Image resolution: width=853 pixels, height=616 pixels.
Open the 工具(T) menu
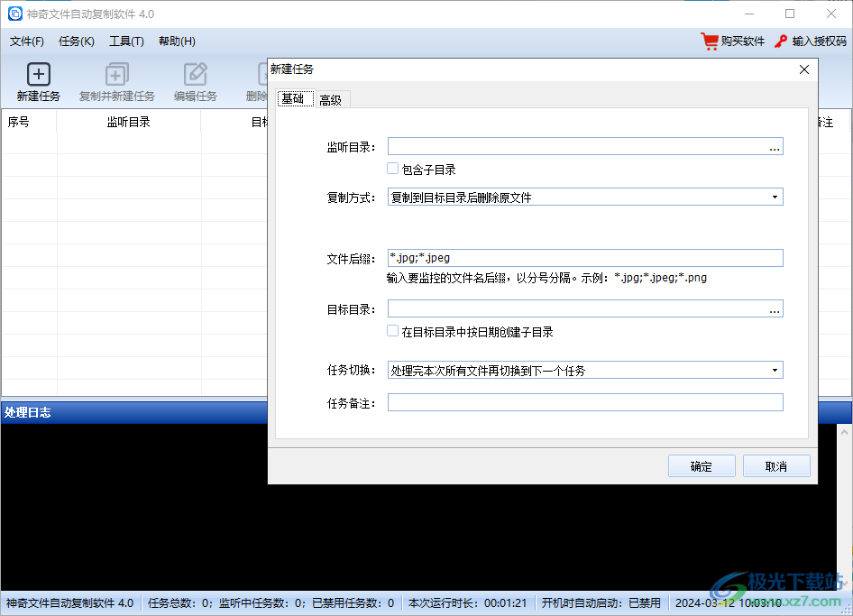(126, 41)
